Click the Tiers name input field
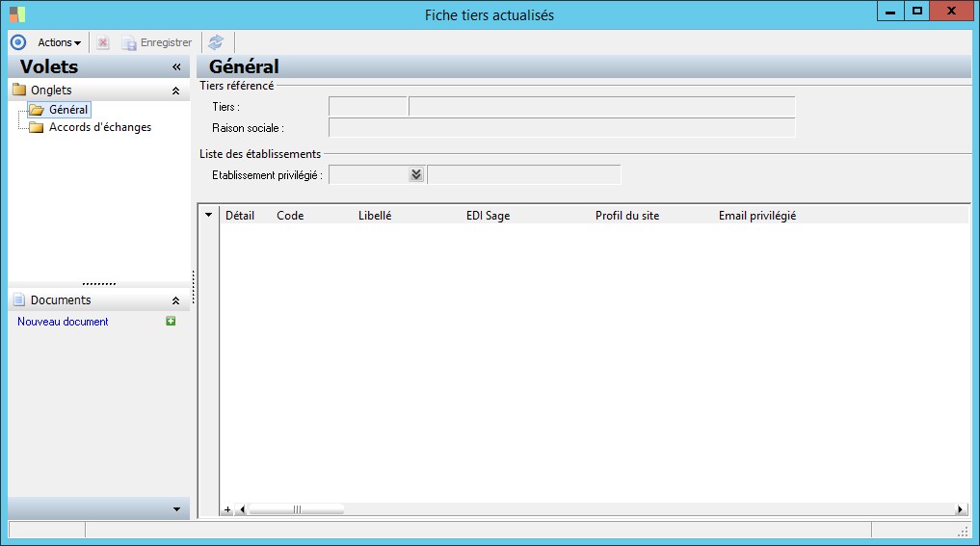980x546 pixels. point(602,107)
